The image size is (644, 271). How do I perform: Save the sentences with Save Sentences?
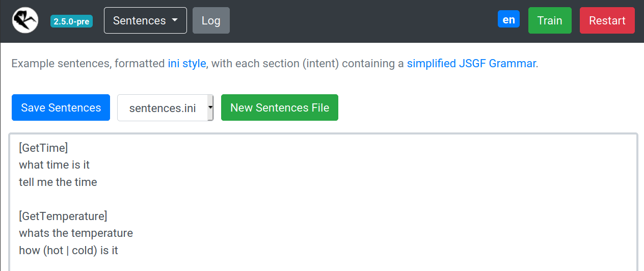pyautogui.click(x=61, y=107)
